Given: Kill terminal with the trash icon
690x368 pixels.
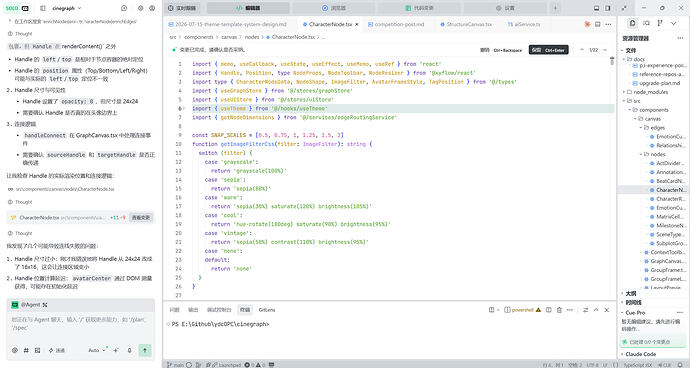Looking at the screenshot, I should (x=559, y=310).
